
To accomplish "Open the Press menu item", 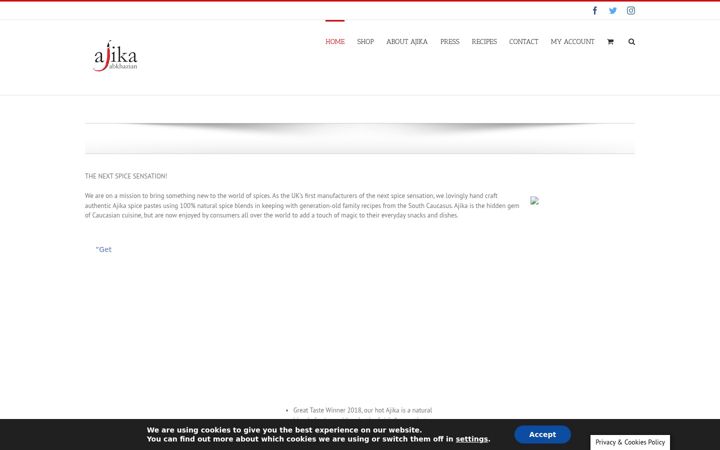I will click(450, 42).
